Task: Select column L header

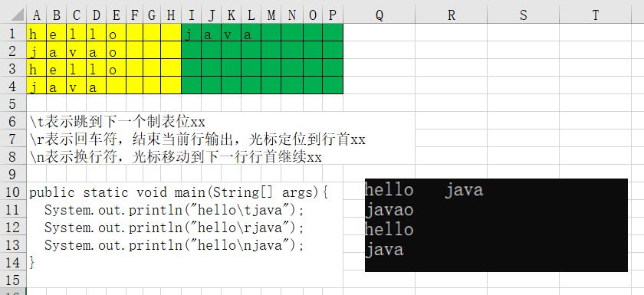Action: 251,15
